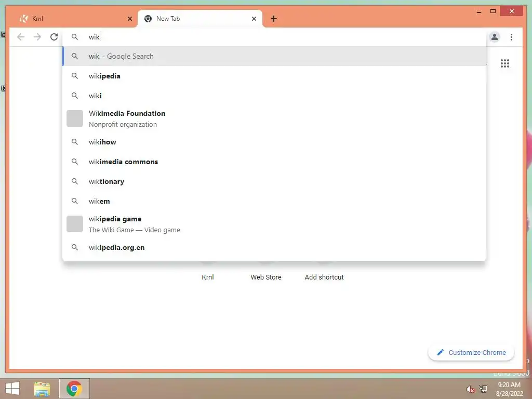Click search icon beside 'wiktionary' suggestion
The image size is (532, 399).
point(75,181)
